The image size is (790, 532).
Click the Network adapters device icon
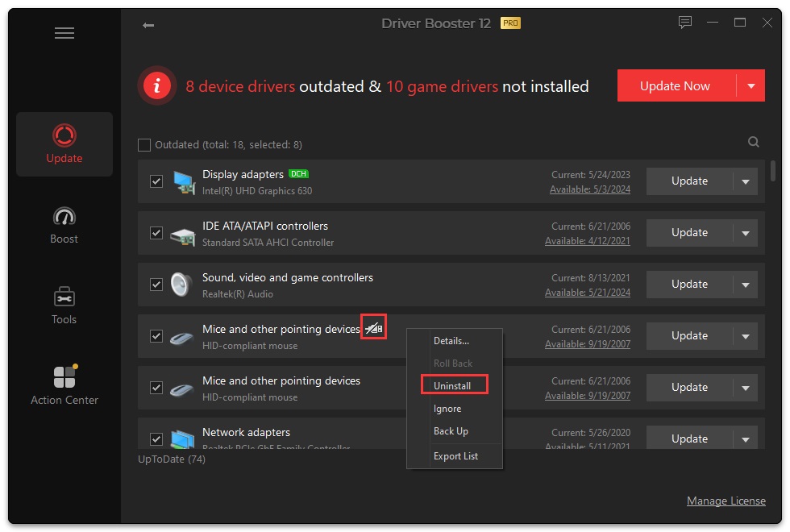point(182,438)
